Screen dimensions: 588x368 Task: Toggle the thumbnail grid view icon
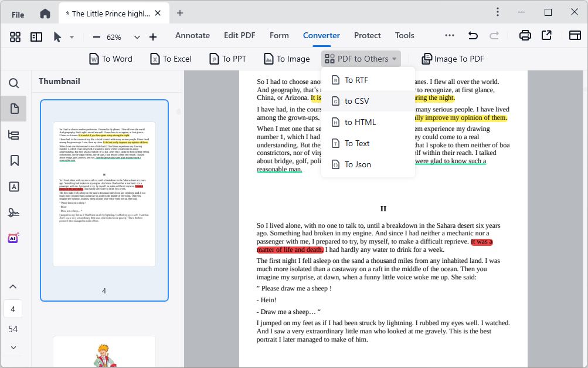pyautogui.click(x=15, y=37)
